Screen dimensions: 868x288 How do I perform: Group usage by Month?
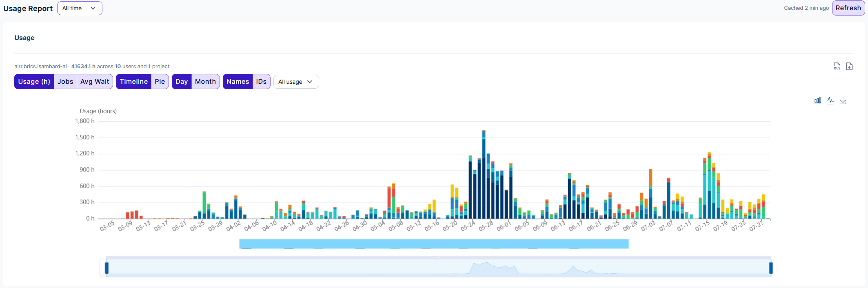point(205,82)
